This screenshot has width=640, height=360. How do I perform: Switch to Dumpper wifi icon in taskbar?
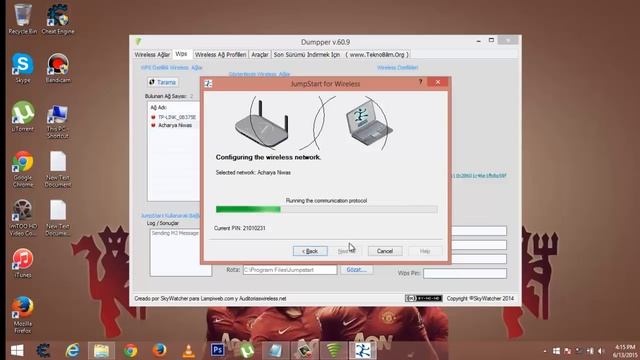point(333,350)
